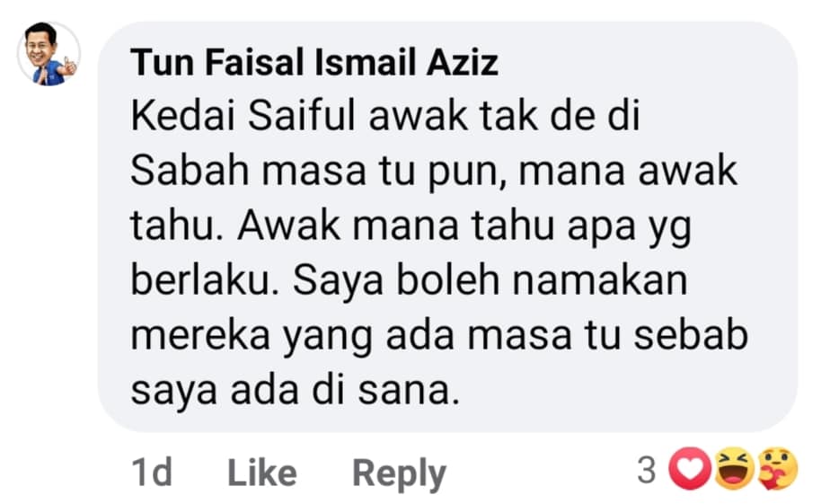The height and width of the screenshot is (504, 830).
Task: Open the 1d comment timestamp
Action: tap(152, 473)
